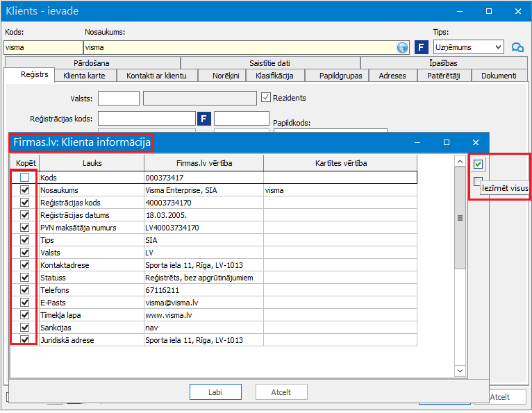
Task: Select the cell 67116211
Action: [x=203, y=290]
